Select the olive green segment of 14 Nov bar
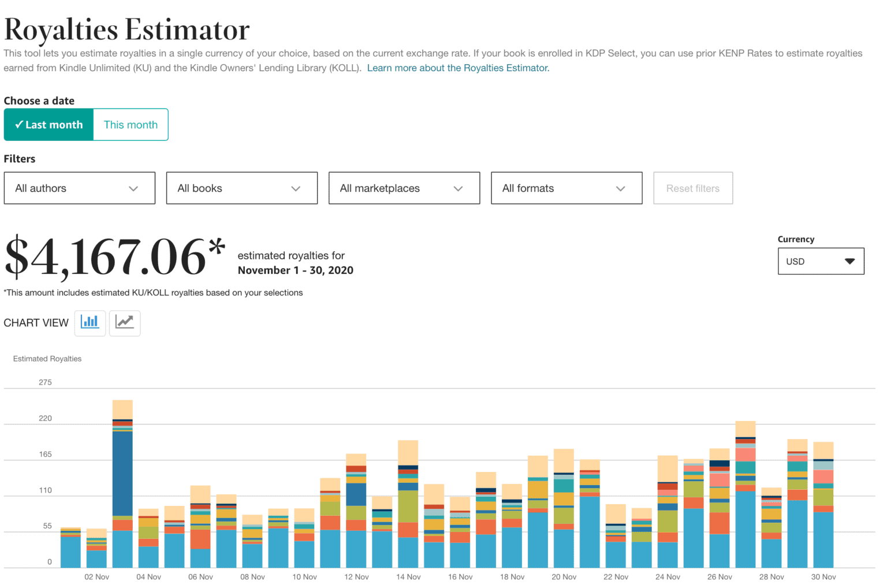The width and height of the screenshot is (887, 588). 408,507
